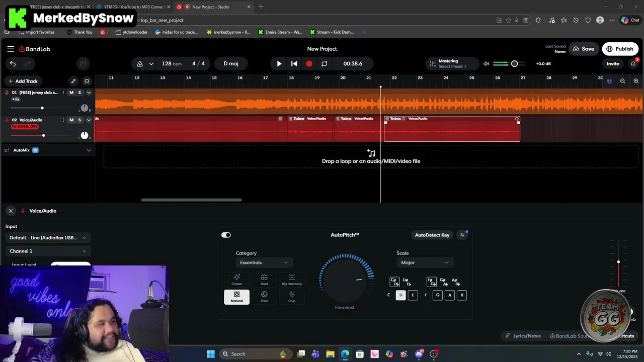644x362 pixels.
Task: Toggle the C#/Db note key
Action: (x=394, y=282)
